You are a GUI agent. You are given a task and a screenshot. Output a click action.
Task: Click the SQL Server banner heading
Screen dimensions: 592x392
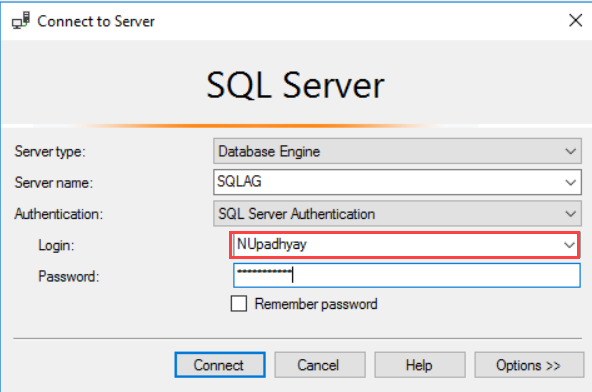(295, 85)
